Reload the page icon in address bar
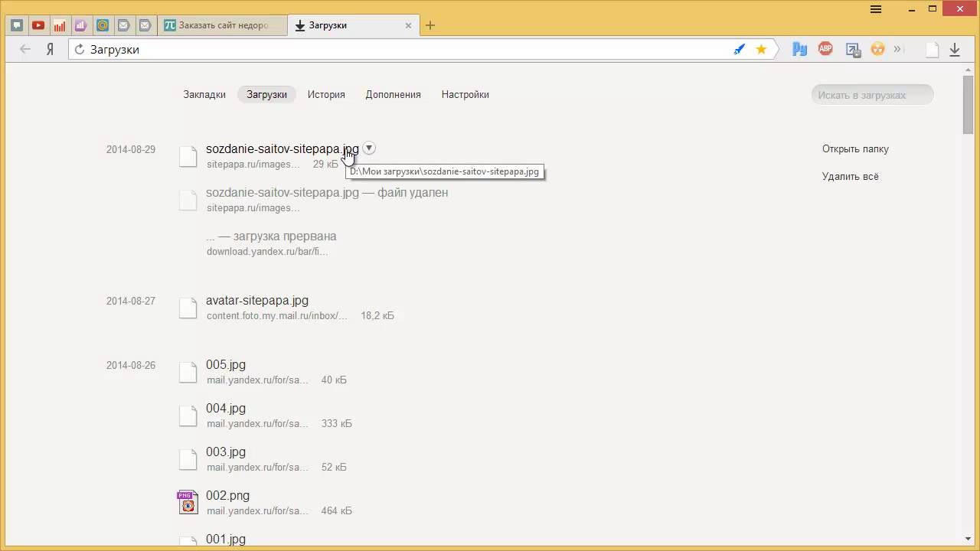 tap(79, 49)
